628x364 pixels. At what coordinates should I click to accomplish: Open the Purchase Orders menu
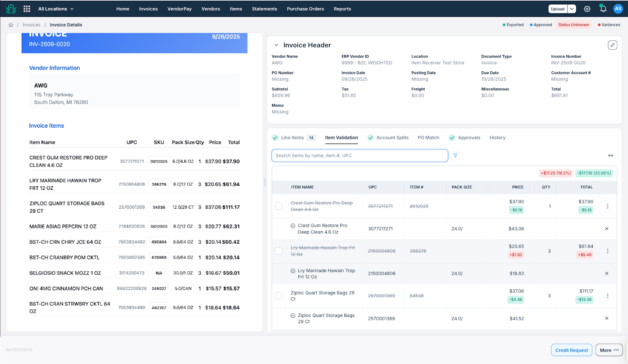pos(305,9)
